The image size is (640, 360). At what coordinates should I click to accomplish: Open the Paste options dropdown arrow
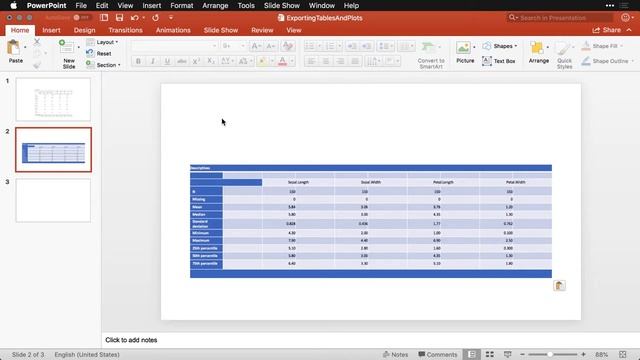pyautogui.click(x=25, y=47)
